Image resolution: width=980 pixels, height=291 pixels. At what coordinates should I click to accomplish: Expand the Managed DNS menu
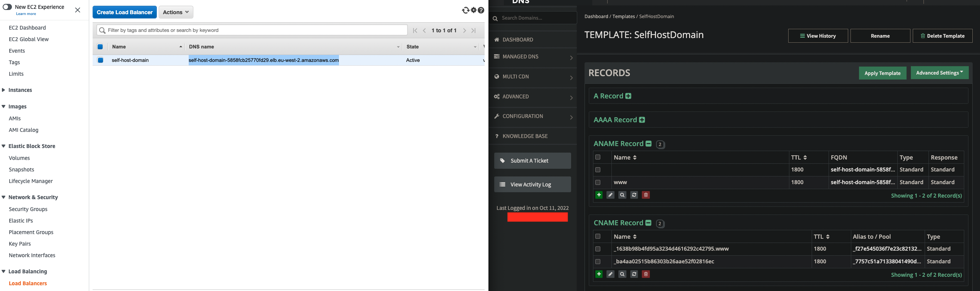click(533, 57)
